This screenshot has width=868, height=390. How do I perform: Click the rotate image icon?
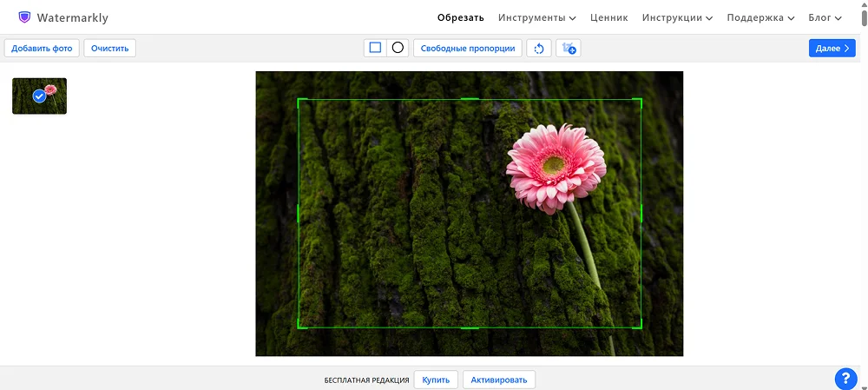click(x=538, y=49)
